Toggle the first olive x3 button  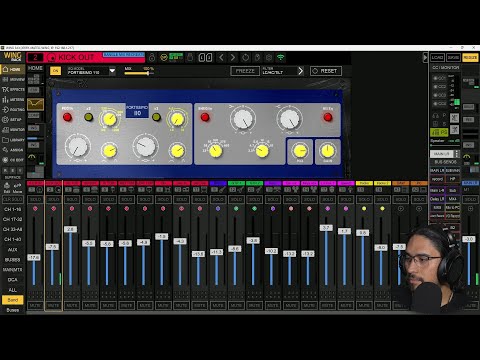(x=88, y=117)
